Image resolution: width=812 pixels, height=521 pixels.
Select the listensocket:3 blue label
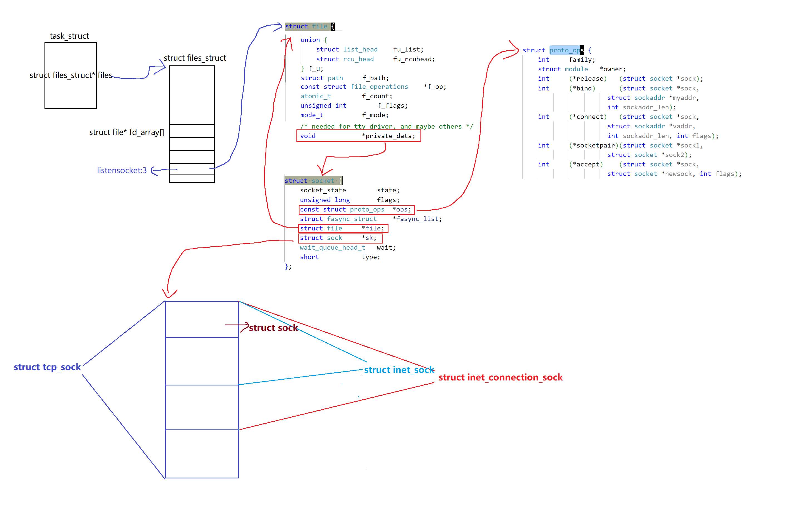coord(122,170)
